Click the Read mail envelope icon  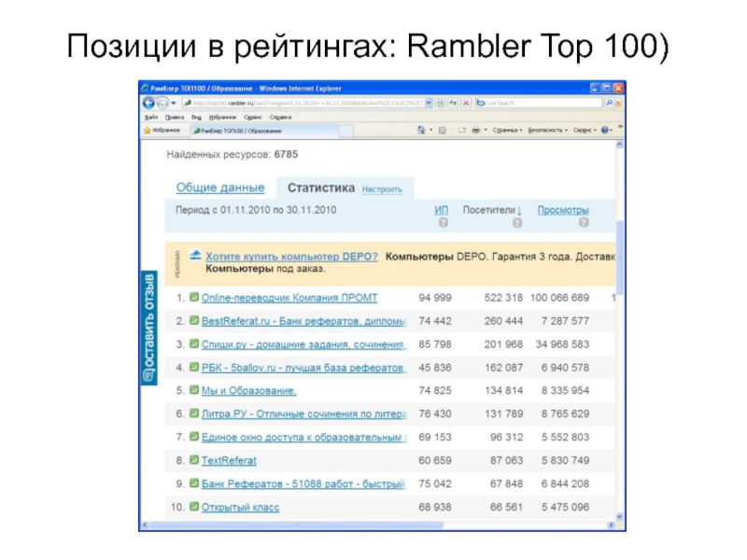pos(462,130)
